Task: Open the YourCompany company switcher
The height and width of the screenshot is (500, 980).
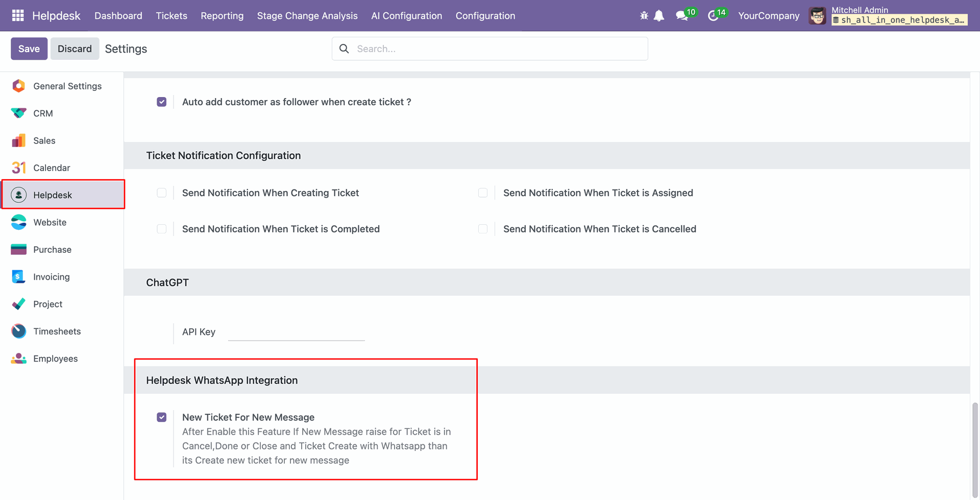Action: (x=769, y=16)
